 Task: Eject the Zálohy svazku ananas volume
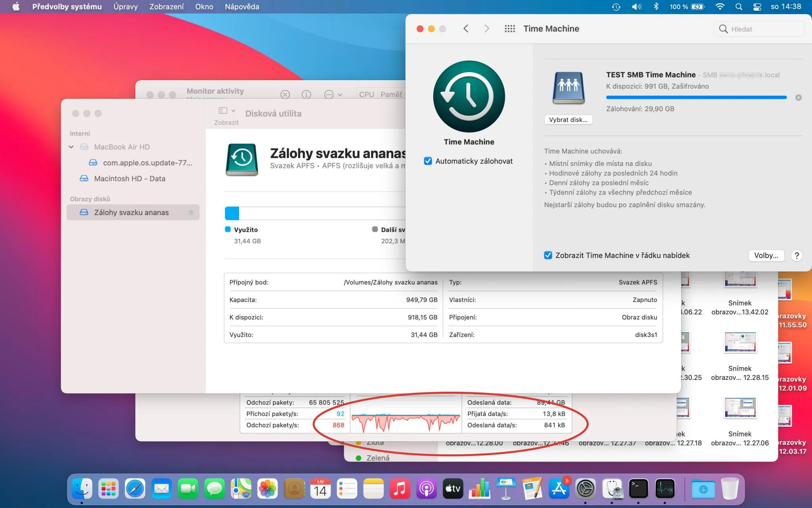pyautogui.click(x=191, y=212)
